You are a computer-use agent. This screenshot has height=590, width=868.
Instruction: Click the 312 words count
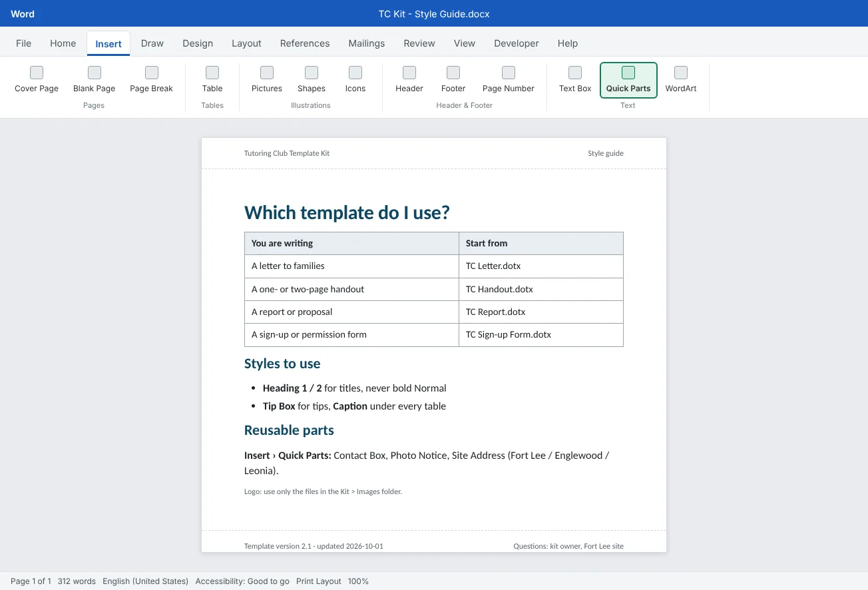coord(77,581)
